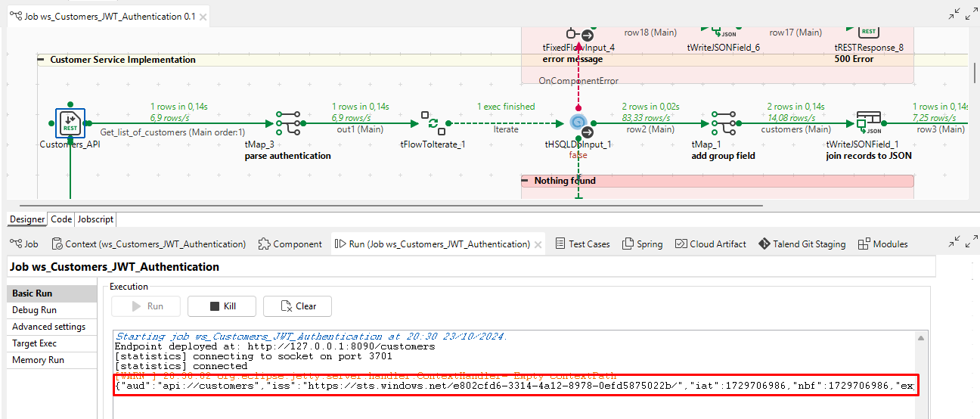Close the Job ws_Customers_JWT_Authentication editor tab
This screenshot has width=980, height=419.
click(203, 17)
